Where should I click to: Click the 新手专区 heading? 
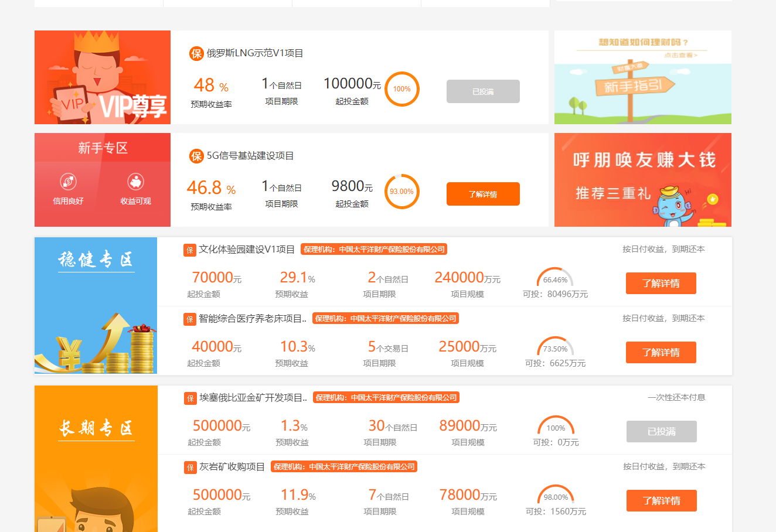tap(103, 148)
